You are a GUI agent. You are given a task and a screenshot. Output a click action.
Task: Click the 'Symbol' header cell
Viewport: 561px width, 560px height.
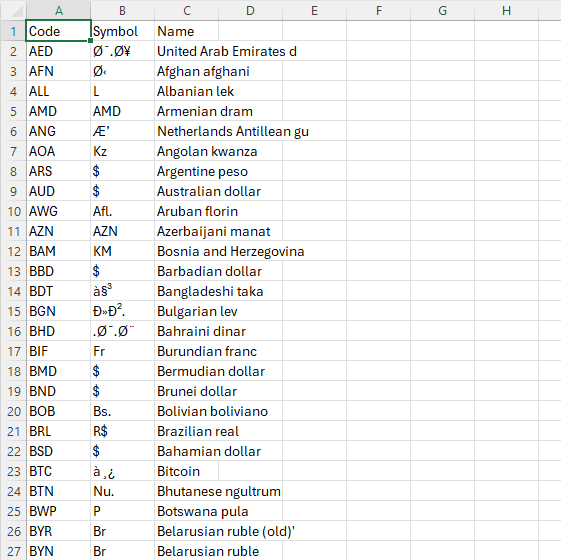coord(122,31)
